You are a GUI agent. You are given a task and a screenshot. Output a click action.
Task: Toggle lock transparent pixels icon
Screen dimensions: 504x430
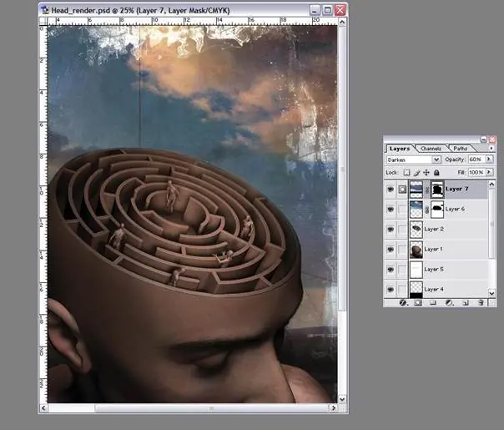[406, 172]
